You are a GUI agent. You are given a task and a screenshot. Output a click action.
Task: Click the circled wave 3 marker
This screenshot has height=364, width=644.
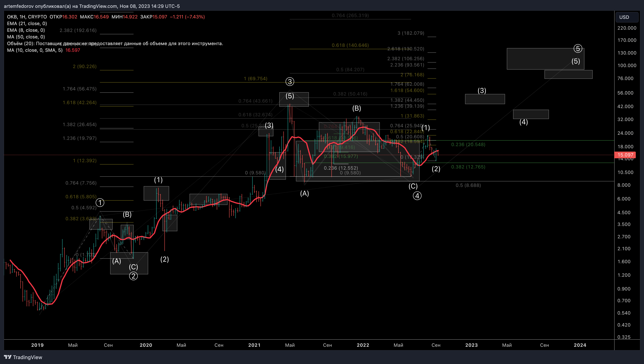(290, 81)
